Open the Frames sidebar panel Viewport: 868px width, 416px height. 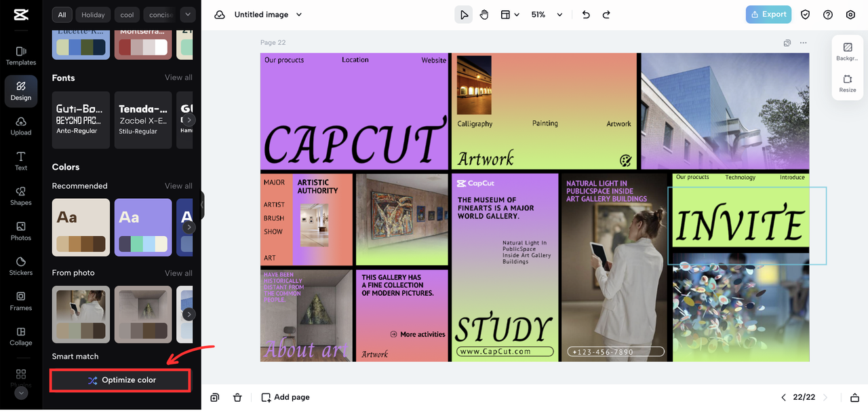(21, 301)
